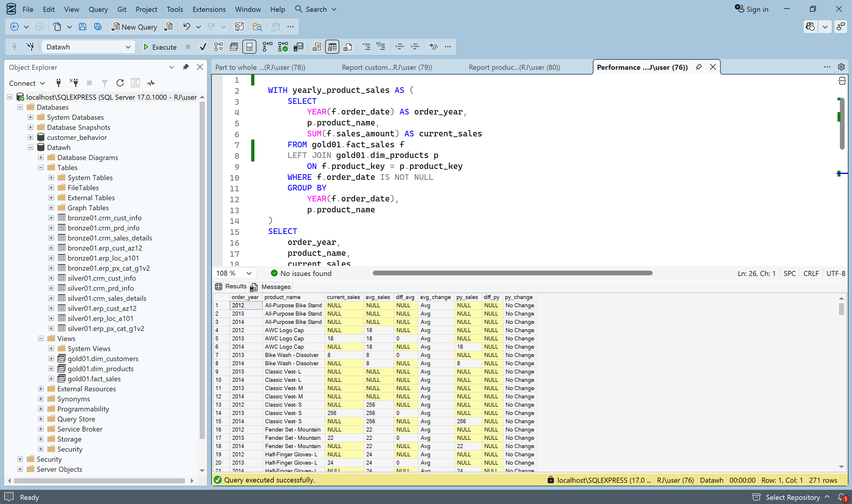852x504 pixels.
Task: Open the Datawh database dropdown
Action: pos(128,47)
